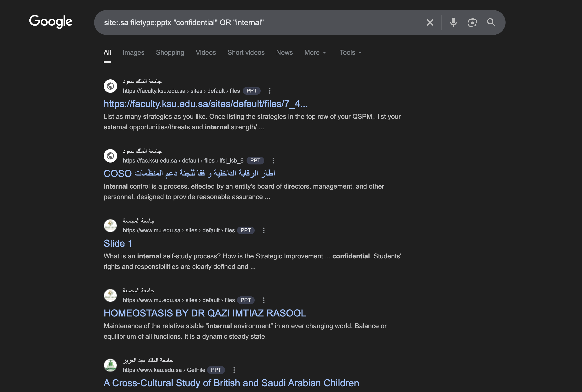The image size is (582, 392).
Task: Expand the More search filters dropdown
Action: coord(315,53)
